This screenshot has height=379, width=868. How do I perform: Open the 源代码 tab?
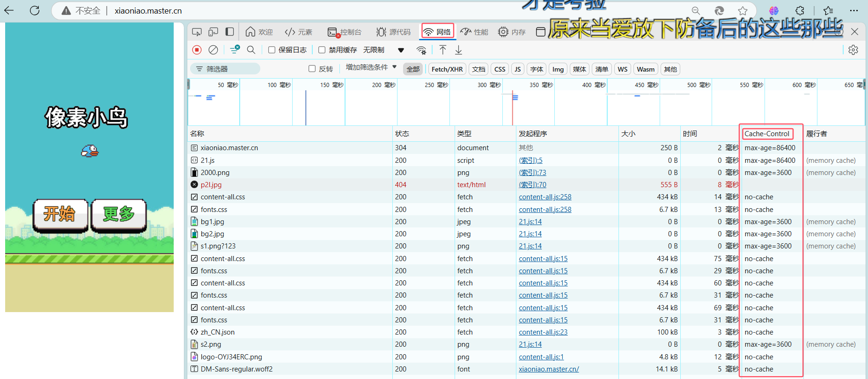pyautogui.click(x=393, y=32)
